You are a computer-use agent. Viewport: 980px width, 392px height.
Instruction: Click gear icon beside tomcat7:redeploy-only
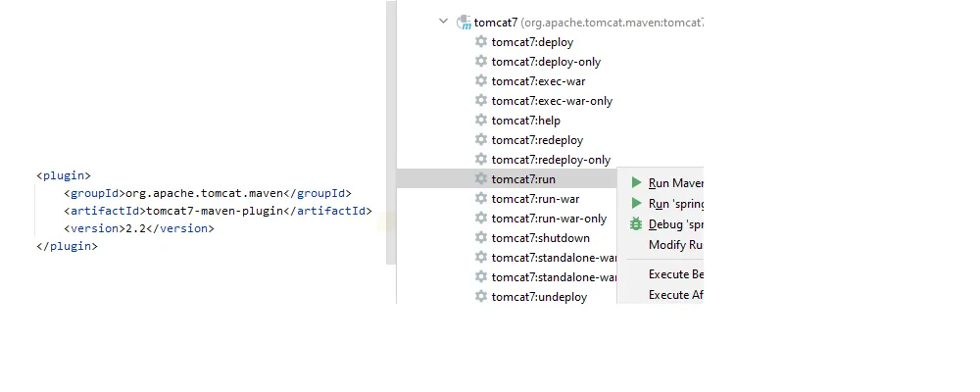tap(480, 159)
